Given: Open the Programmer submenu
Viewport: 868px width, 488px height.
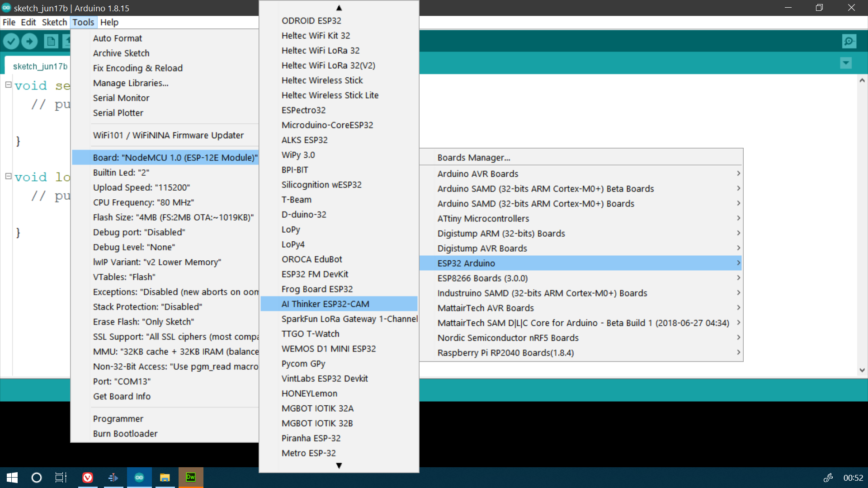Looking at the screenshot, I should click(x=165, y=419).
